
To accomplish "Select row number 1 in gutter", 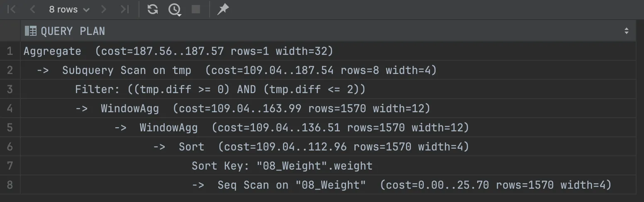I will tap(10, 51).
